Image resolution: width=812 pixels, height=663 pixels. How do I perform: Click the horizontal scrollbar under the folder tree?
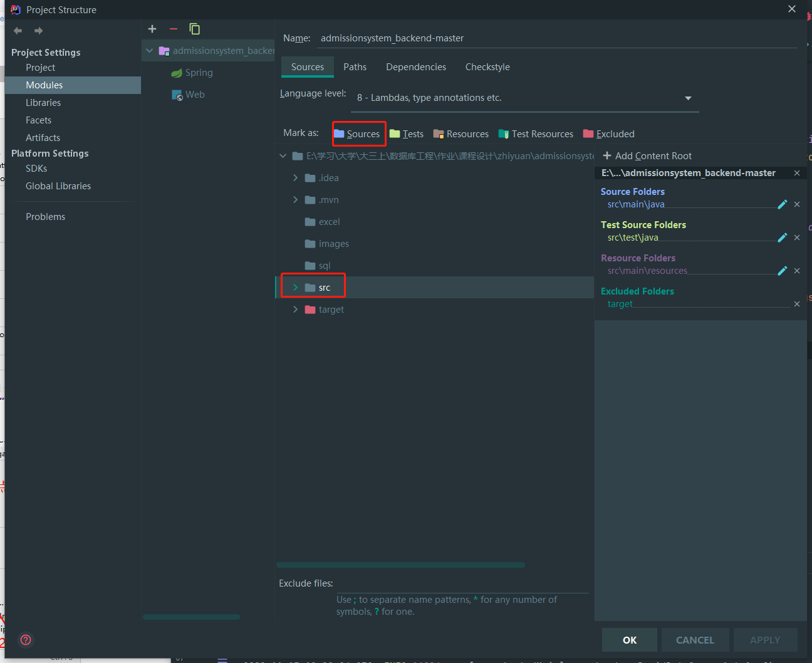click(x=400, y=565)
